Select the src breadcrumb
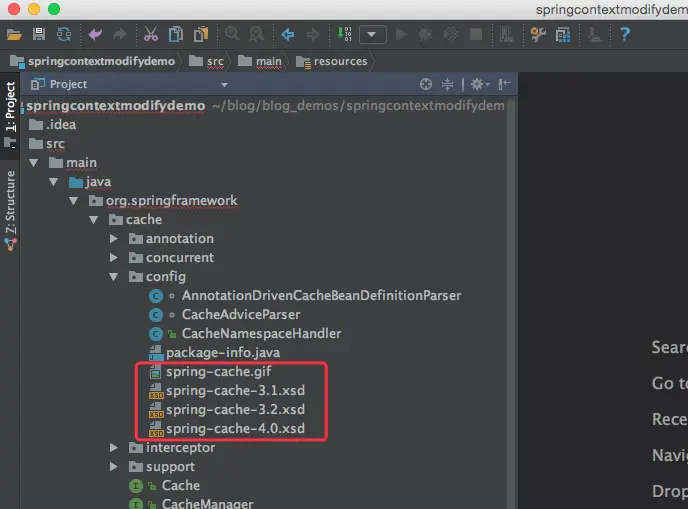The height and width of the screenshot is (509, 688). (x=206, y=61)
